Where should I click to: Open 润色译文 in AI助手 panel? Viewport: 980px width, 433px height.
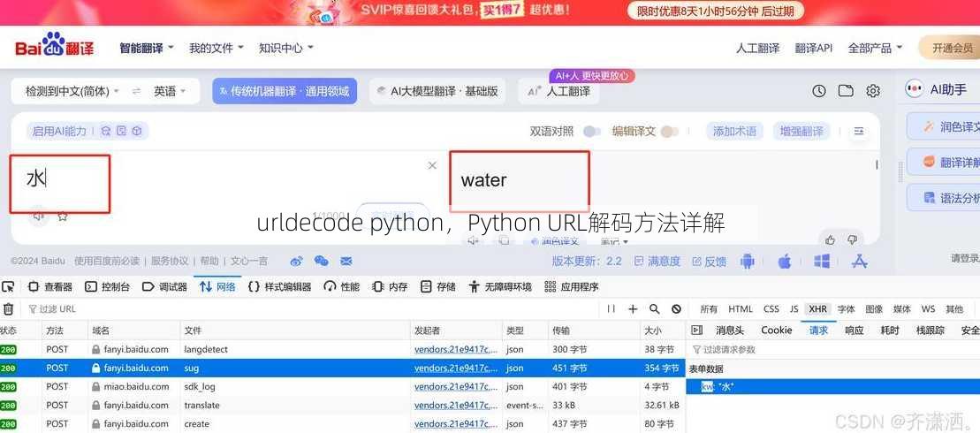pyautogui.click(x=945, y=126)
